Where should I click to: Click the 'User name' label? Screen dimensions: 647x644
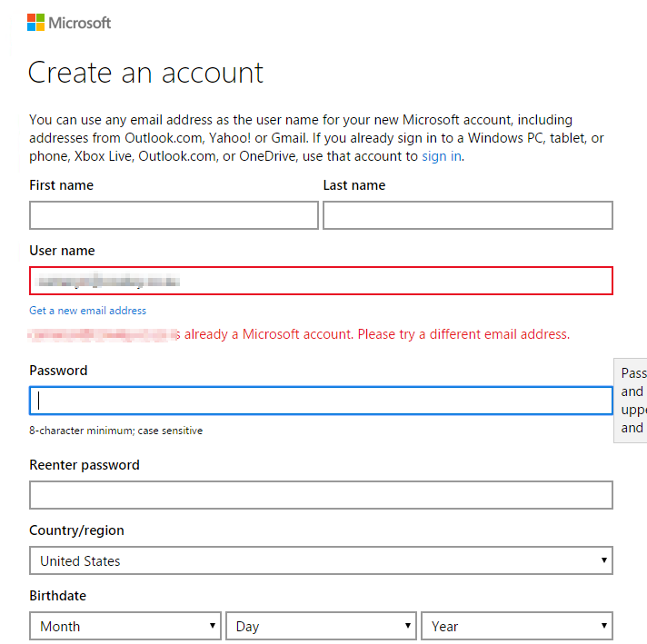tap(62, 251)
